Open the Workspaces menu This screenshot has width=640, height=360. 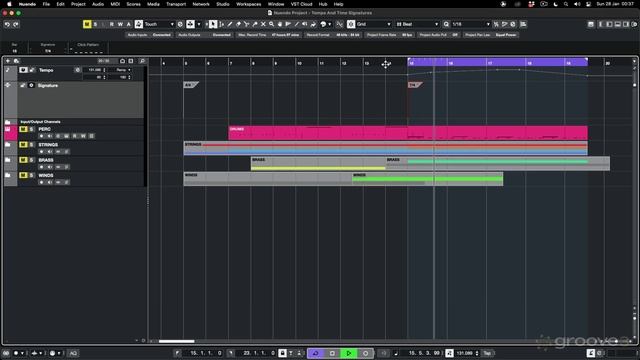click(x=249, y=4)
